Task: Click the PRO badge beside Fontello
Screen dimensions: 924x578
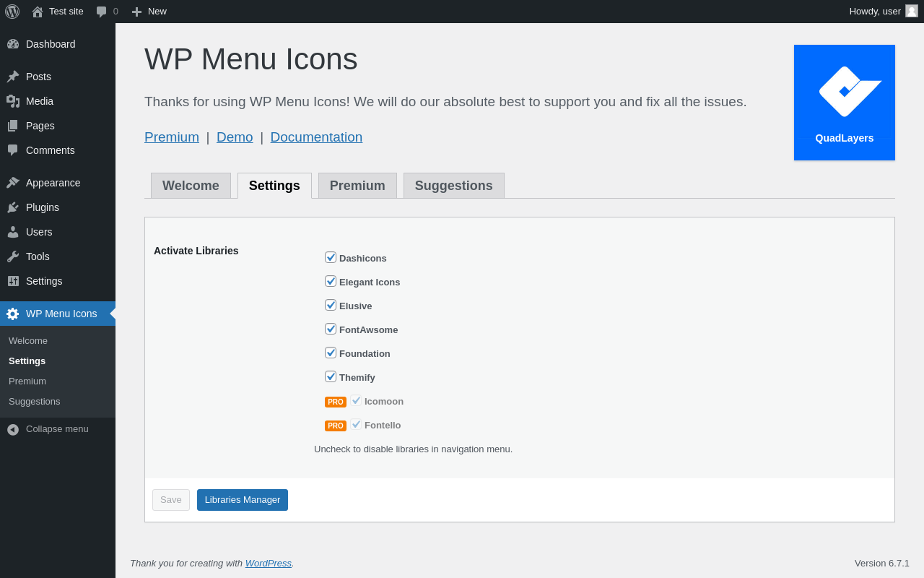Action: [x=336, y=426]
